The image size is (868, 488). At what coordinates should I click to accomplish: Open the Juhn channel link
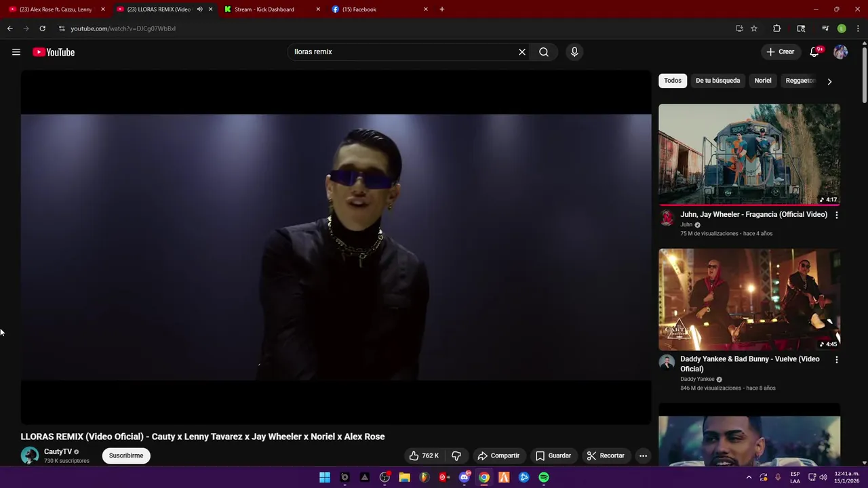tap(686, 225)
